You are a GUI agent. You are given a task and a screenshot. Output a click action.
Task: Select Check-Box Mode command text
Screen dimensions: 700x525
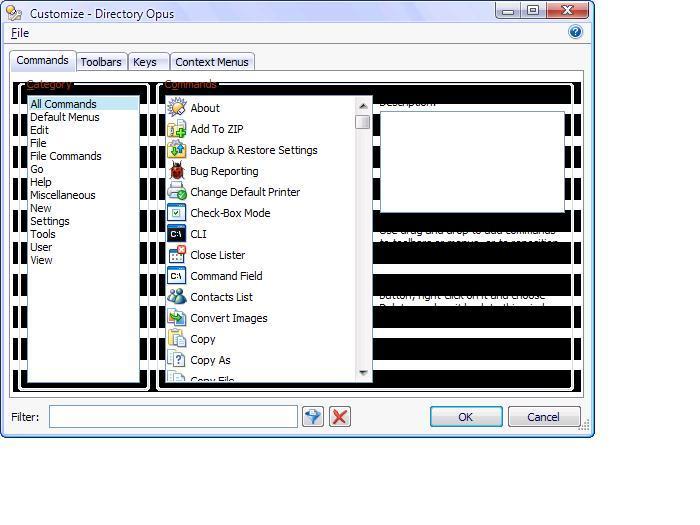point(230,213)
